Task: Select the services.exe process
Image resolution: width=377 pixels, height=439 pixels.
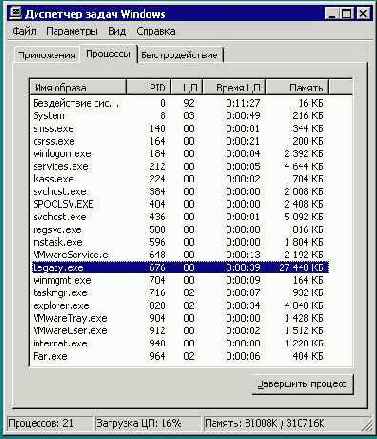Action: pos(180,167)
